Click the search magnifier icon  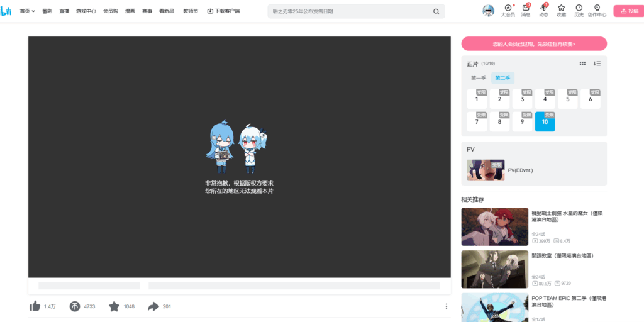tap(436, 11)
